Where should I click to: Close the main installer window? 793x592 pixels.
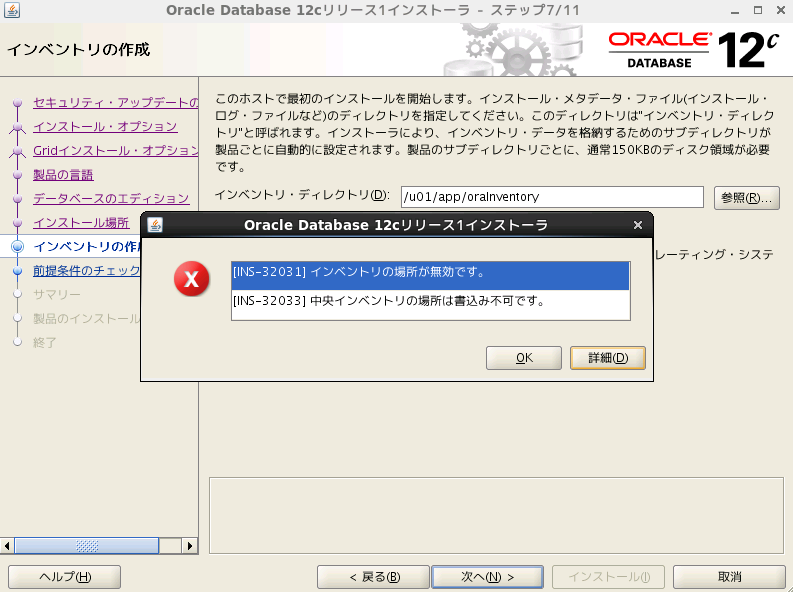(x=781, y=10)
